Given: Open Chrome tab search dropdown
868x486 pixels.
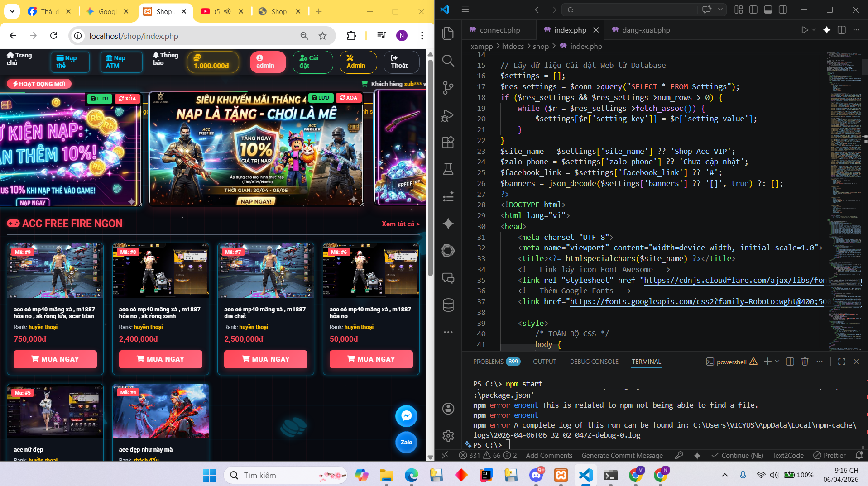Looking at the screenshot, I should [x=12, y=11].
